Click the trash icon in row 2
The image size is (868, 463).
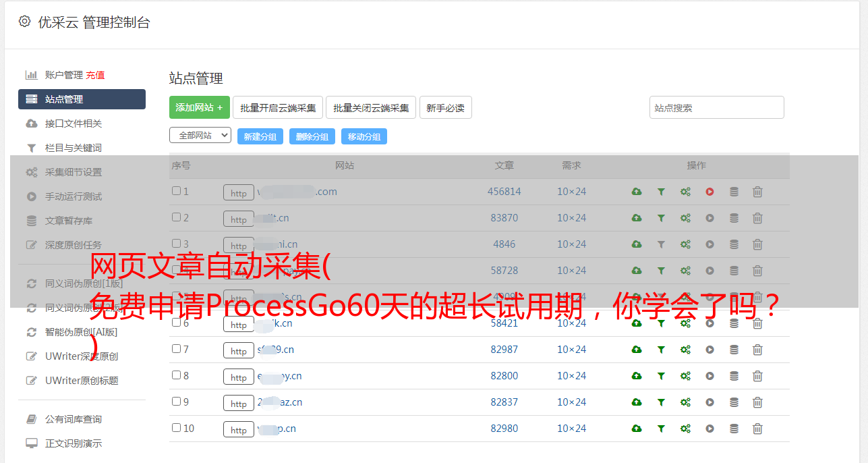tap(757, 218)
